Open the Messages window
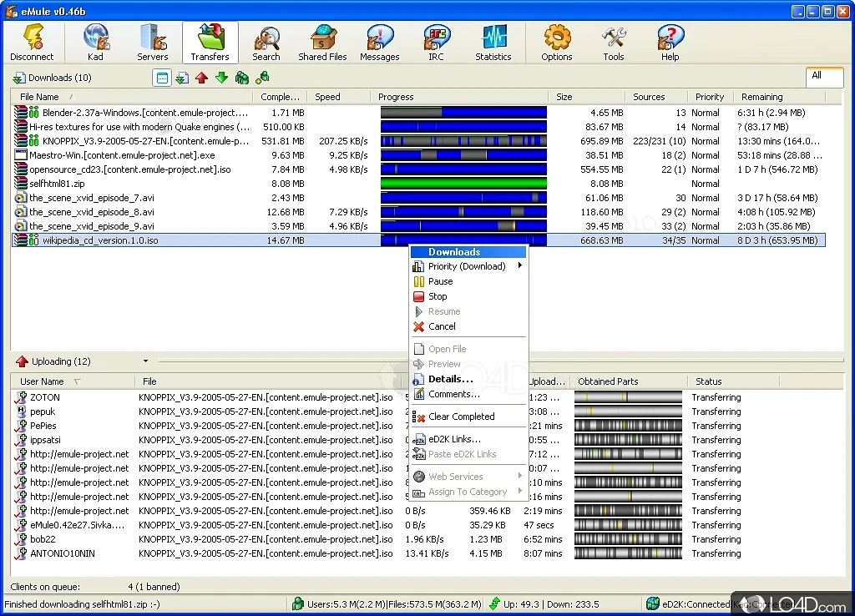Image resolution: width=855 pixels, height=616 pixels. coord(380,42)
